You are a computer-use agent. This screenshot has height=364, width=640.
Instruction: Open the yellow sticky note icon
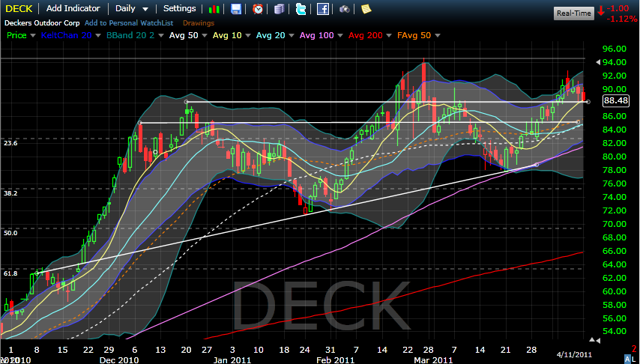point(366,9)
